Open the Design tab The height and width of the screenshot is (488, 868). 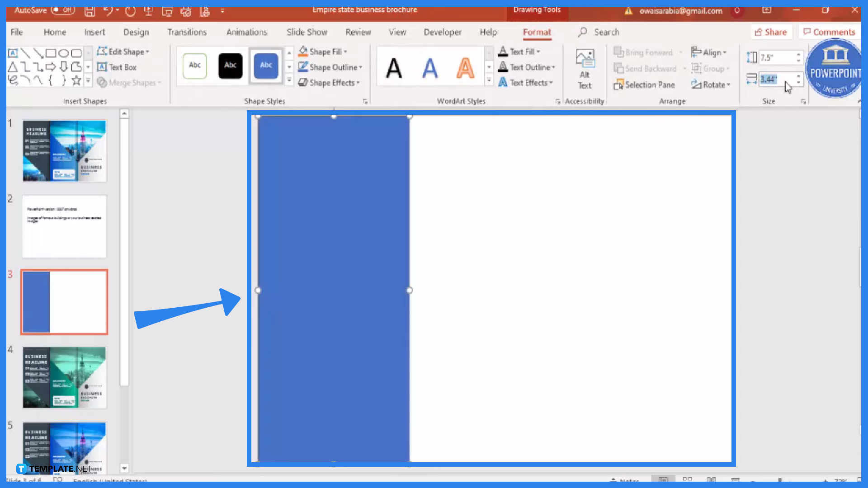point(136,32)
